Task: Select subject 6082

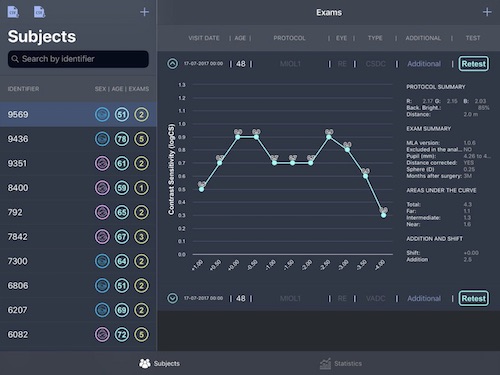Action: click(x=78, y=334)
